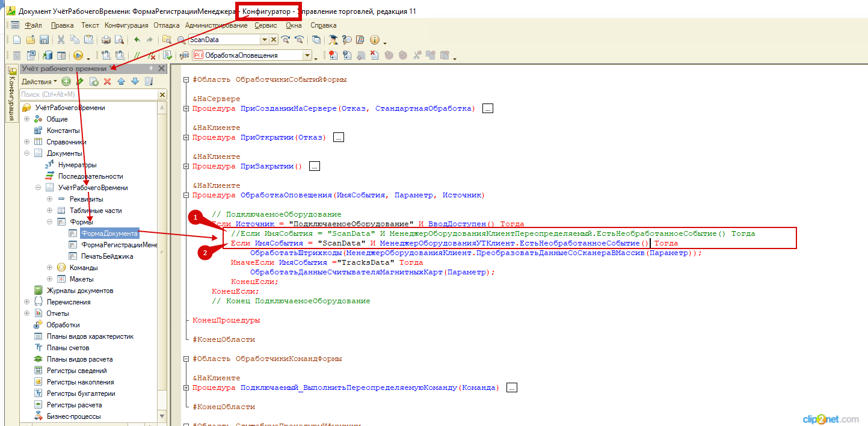Open the Конфигурация menu

coord(126,26)
